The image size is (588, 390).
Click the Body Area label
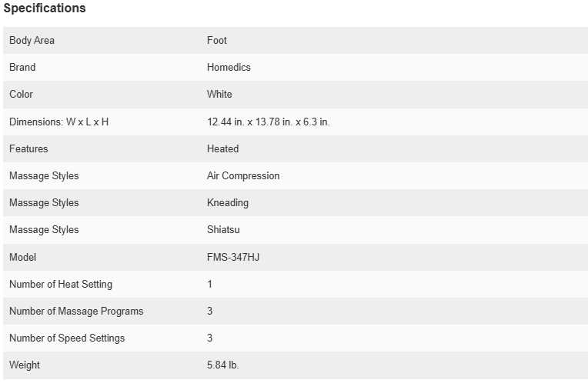[x=32, y=41]
